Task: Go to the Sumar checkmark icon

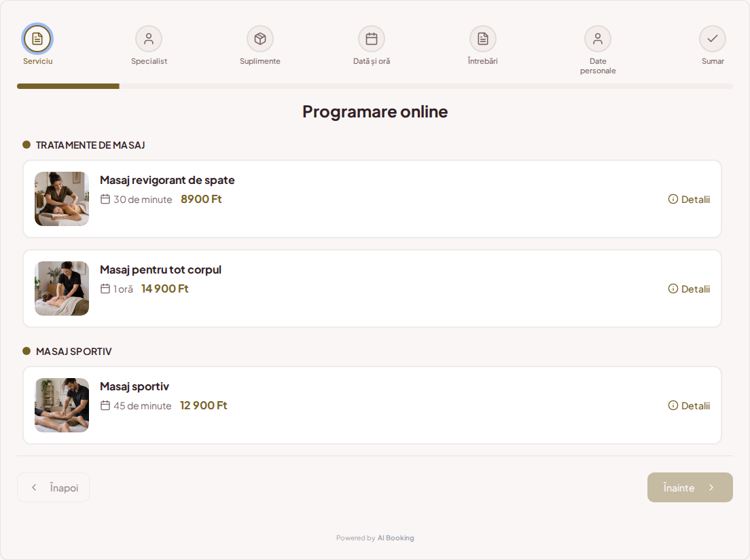Action: point(713,39)
